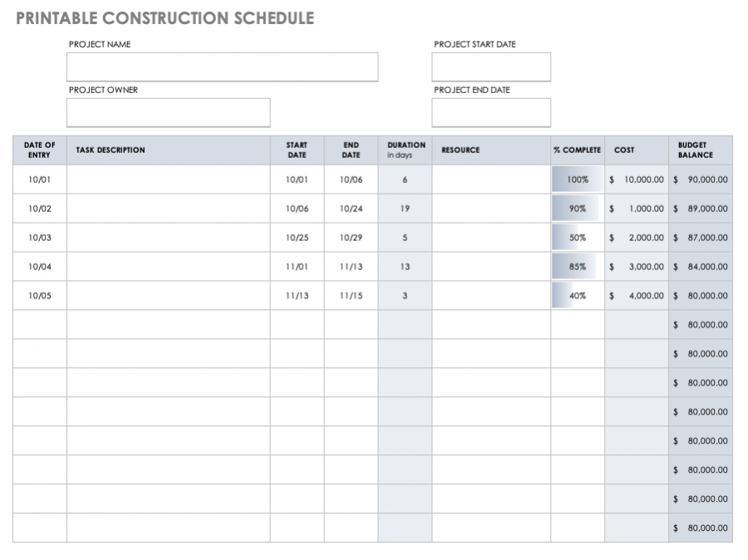Select the $89,000.00 budget balance cell
Screen dimensions: 748x560
click(701, 209)
